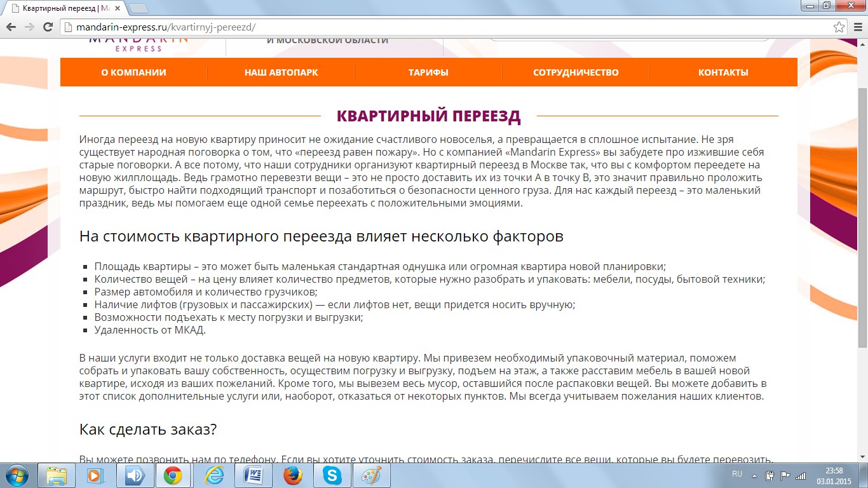Viewport: 868px width, 488px height.
Task: Open the Windows Start menu
Action: pos(16,475)
